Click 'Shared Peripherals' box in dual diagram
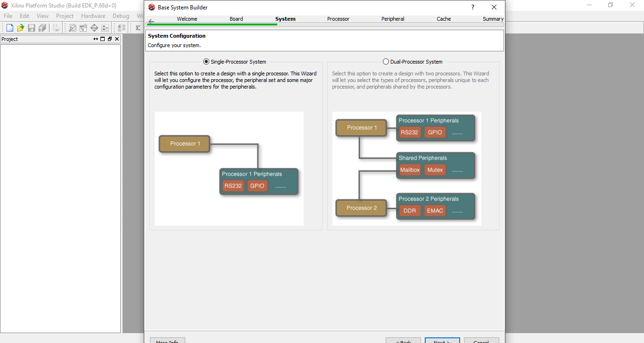The image size is (644, 343). pyautogui.click(x=435, y=165)
